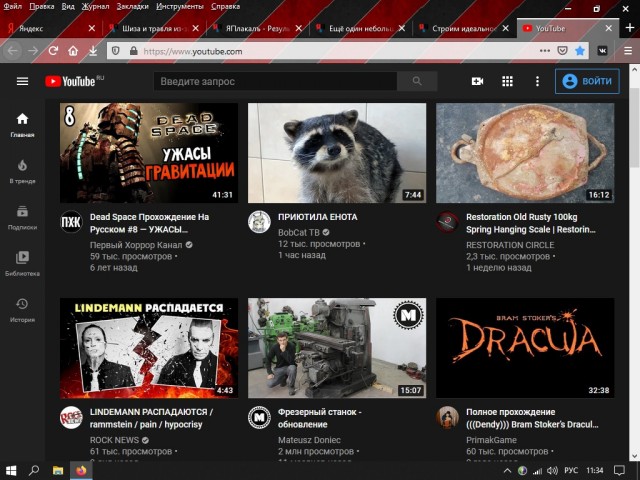Open the Закладки menu
This screenshot has width=640, height=480.
[132, 6]
